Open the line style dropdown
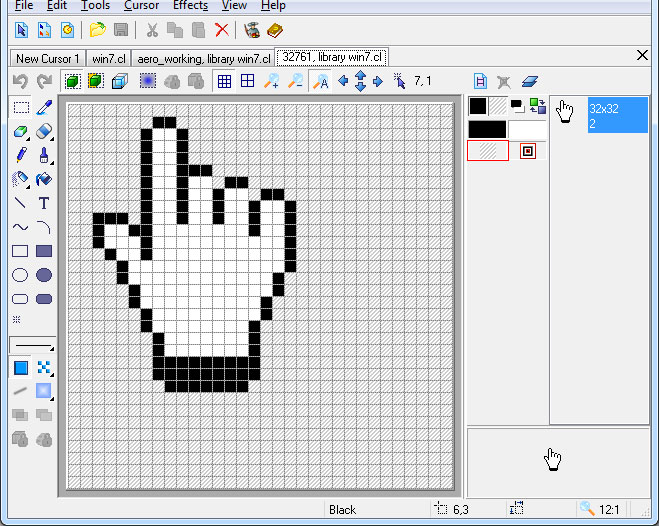 pos(33,346)
